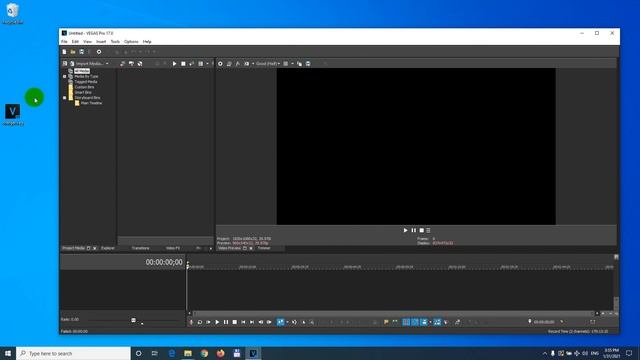Switch to Video Preview tab

point(229,248)
